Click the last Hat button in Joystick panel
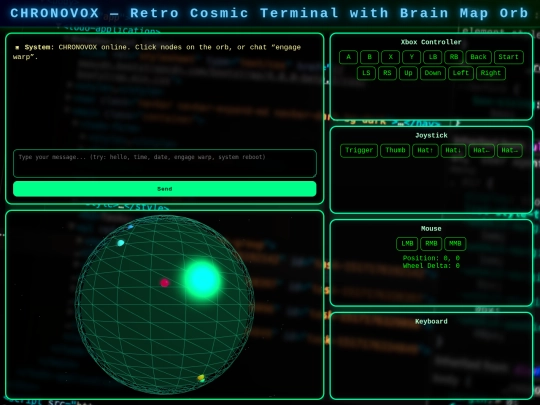This screenshot has height=405, width=540. click(509, 150)
